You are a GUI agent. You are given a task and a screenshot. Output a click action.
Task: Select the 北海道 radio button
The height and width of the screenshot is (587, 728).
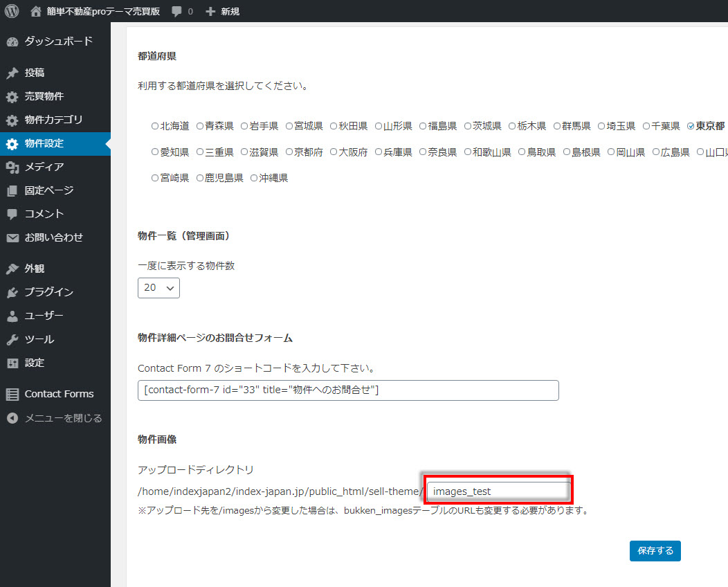click(155, 127)
